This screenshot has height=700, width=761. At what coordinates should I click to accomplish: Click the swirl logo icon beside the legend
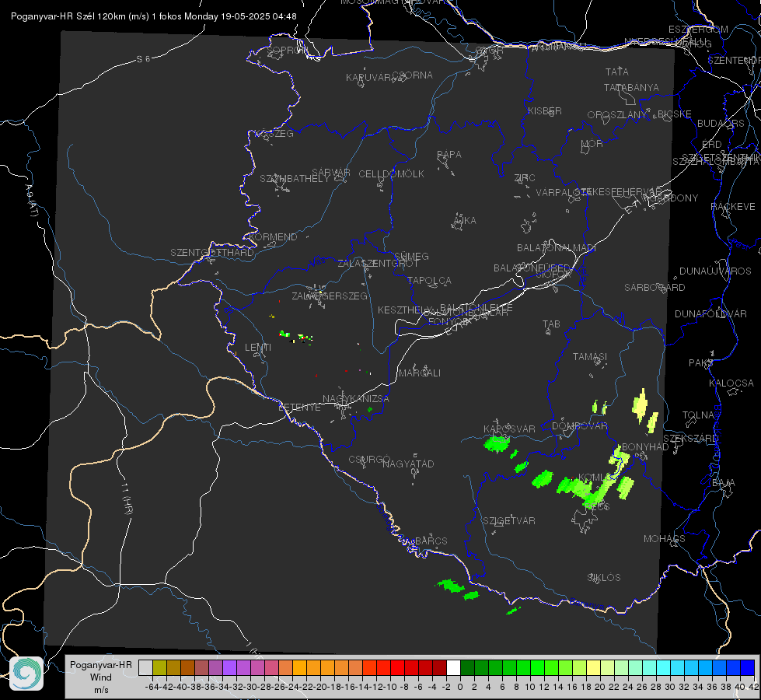point(26,674)
